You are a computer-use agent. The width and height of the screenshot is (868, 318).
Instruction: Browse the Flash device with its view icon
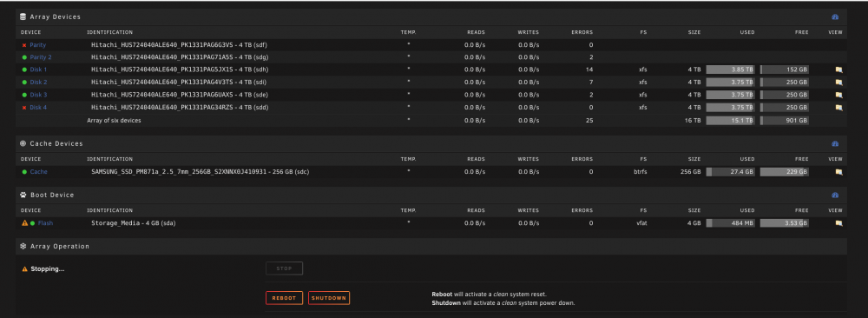pyautogui.click(x=838, y=223)
